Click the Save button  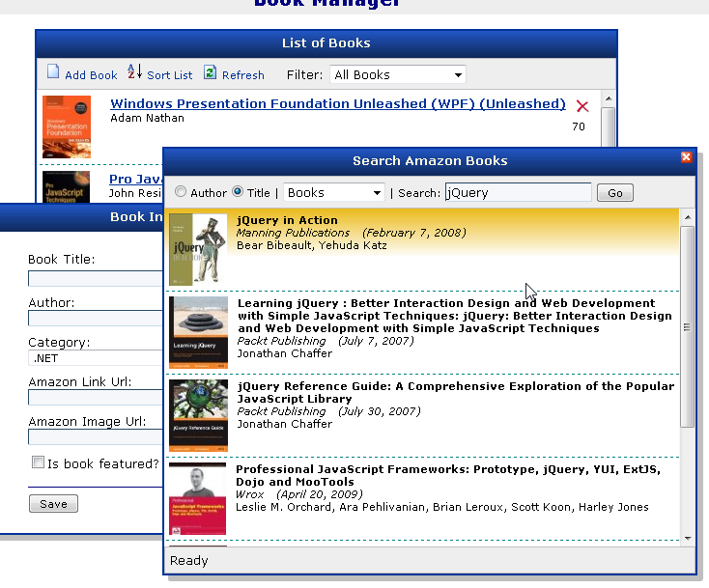click(x=53, y=504)
